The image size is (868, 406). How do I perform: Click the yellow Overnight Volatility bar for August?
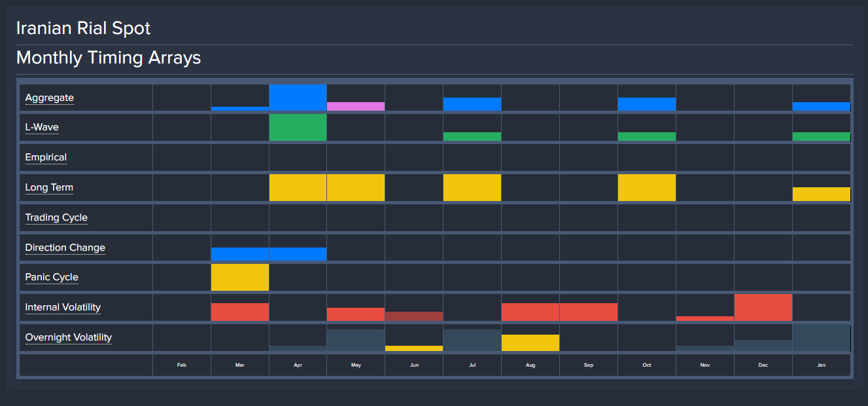coord(530,342)
